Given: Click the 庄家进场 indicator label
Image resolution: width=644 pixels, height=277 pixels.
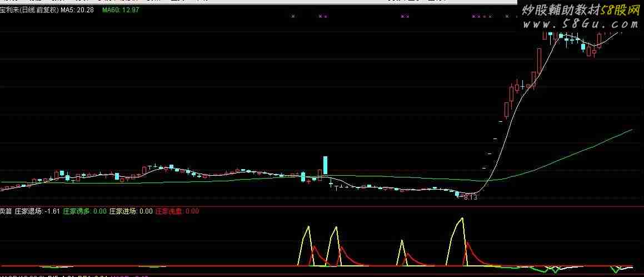Looking at the screenshot, I should click(x=131, y=211).
